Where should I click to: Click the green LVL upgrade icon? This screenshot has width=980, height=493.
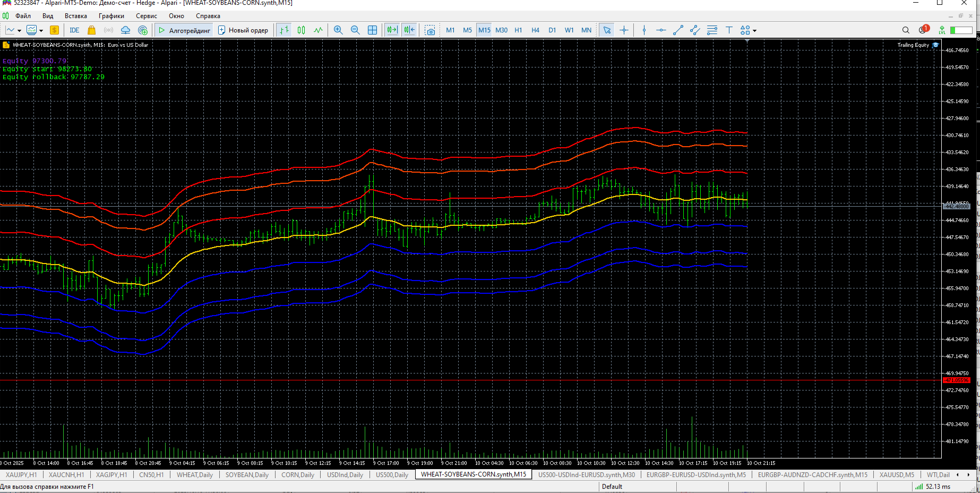942,30
